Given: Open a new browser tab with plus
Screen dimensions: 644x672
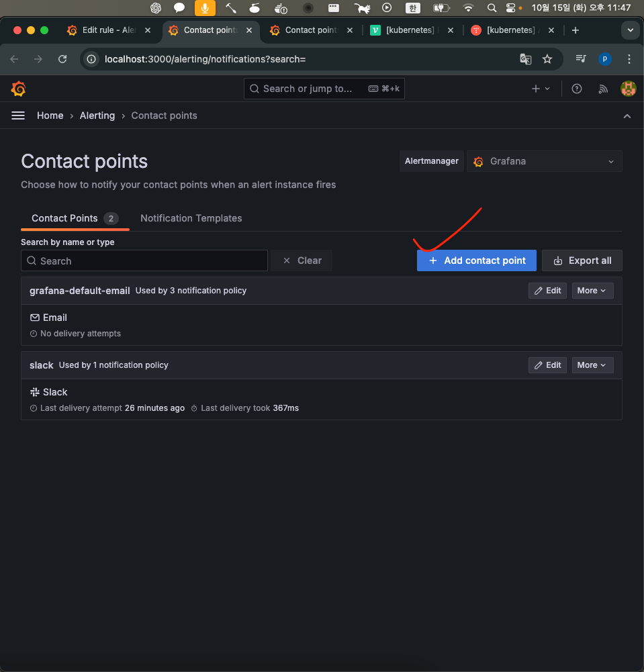Looking at the screenshot, I should coord(576,30).
